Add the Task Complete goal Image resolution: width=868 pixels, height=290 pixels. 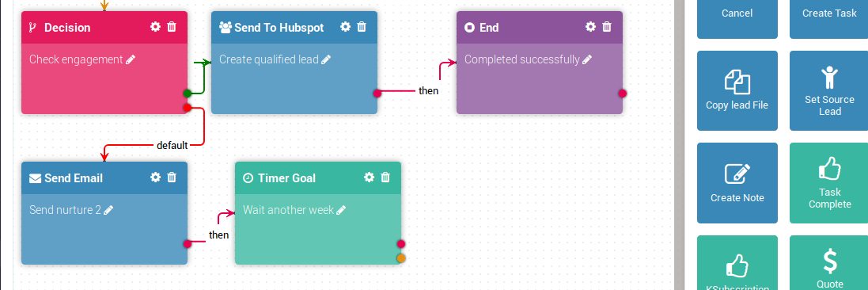coord(829,183)
